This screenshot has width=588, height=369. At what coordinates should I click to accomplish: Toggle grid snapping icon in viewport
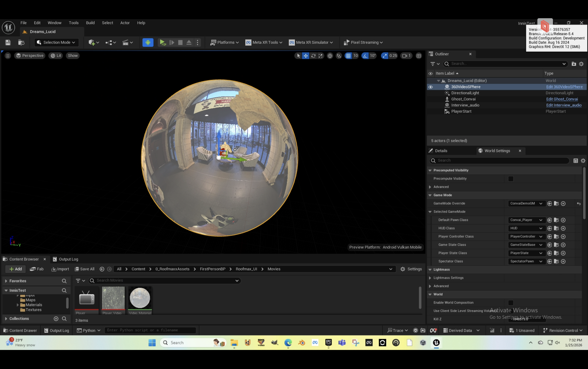(x=348, y=56)
